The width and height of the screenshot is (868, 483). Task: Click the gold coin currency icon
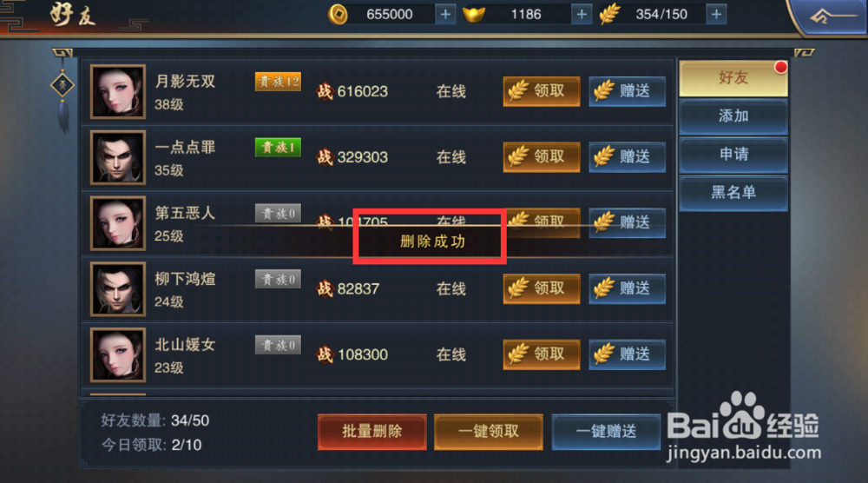pyautogui.click(x=338, y=15)
